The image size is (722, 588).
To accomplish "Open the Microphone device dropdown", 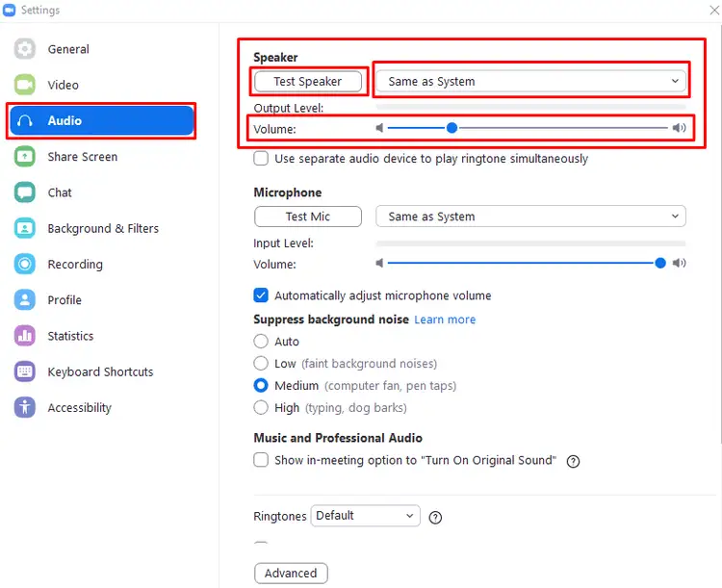I will pyautogui.click(x=530, y=217).
